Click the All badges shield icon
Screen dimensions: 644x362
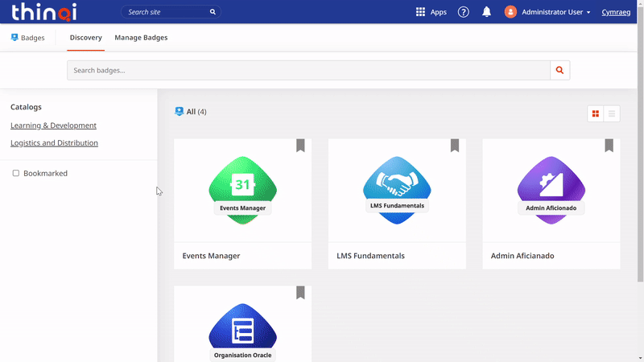(x=179, y=111)
